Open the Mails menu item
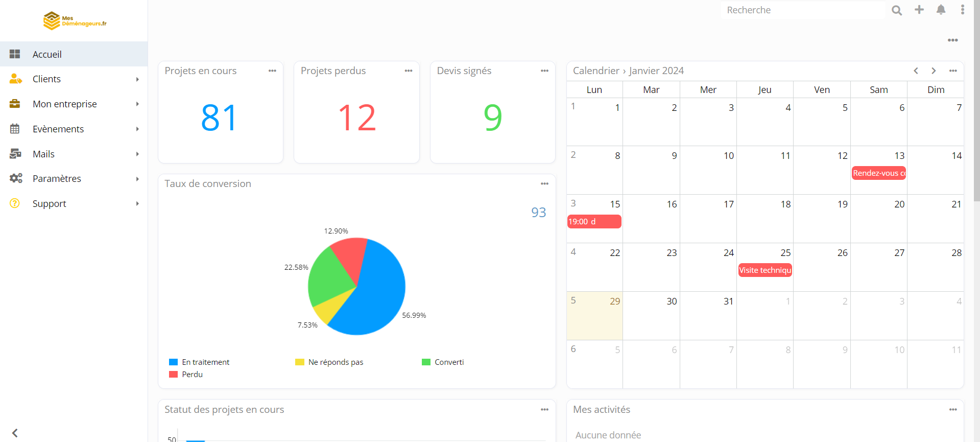 (74, 154)
